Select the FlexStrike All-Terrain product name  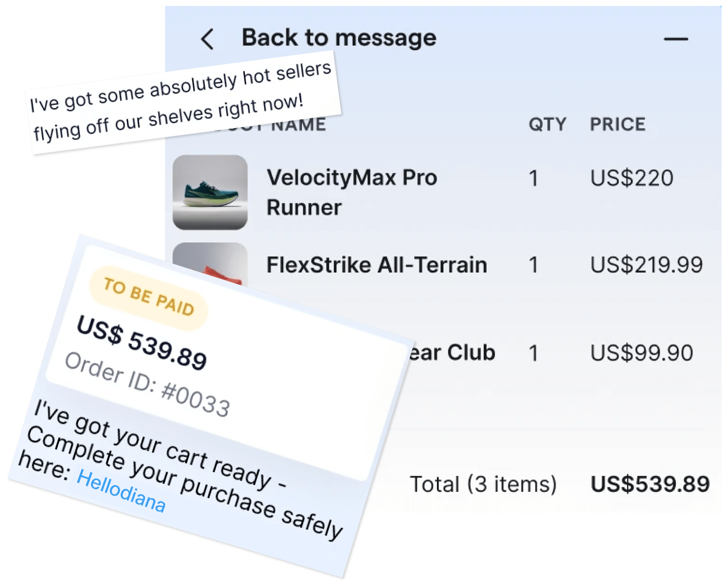(x=377, y=265)
